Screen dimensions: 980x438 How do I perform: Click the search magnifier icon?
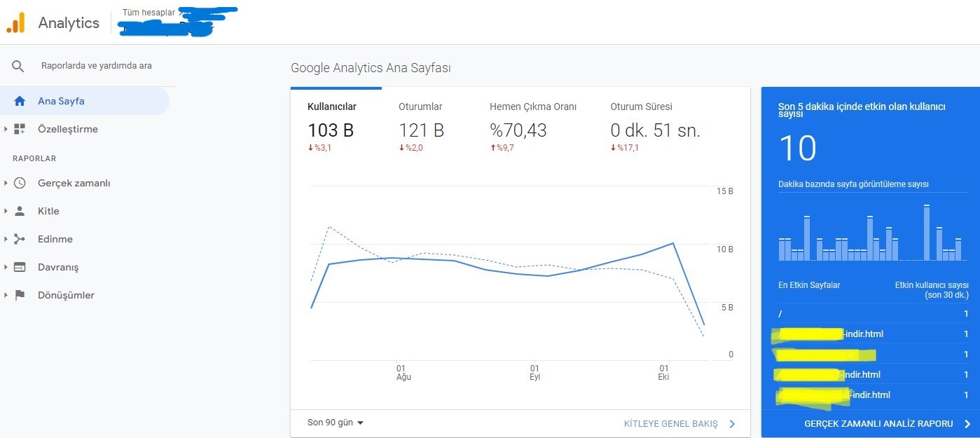[18, 66]
